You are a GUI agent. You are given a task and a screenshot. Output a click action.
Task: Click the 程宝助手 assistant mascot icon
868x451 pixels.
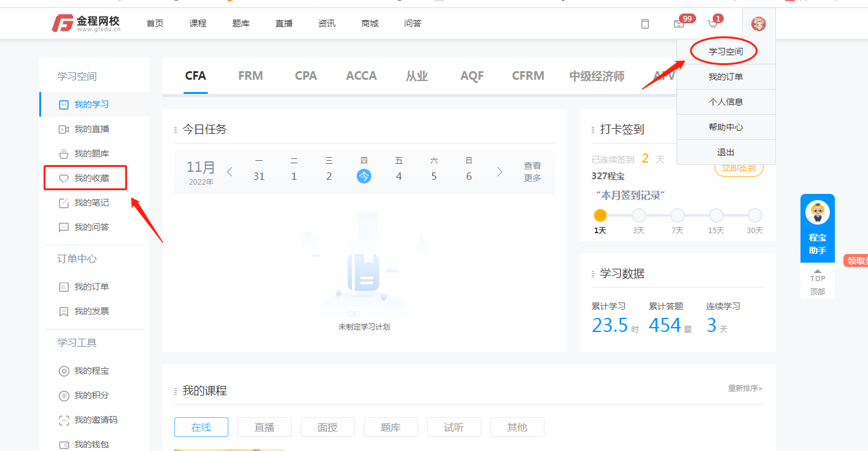pyautogui.click(x=817, y=213)
